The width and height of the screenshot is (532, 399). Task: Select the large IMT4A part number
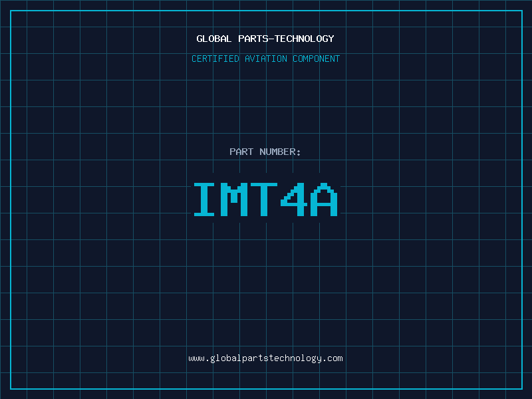[x=265, y=199]
